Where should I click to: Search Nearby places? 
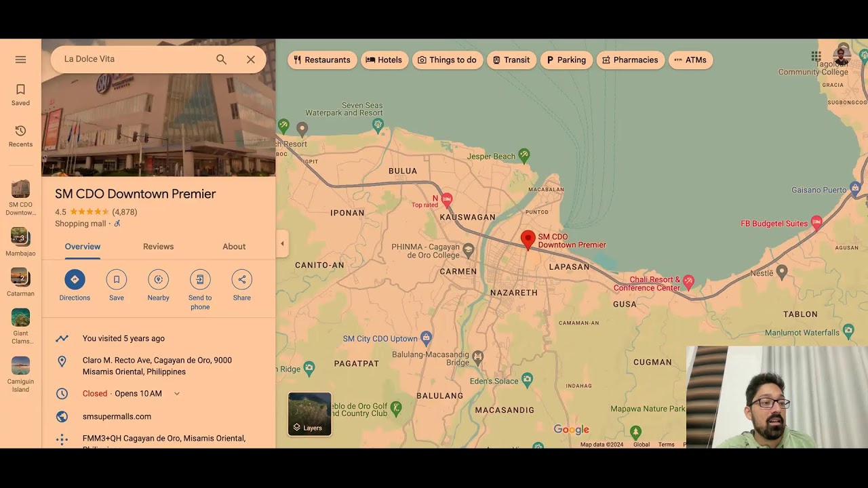[159, 285]
